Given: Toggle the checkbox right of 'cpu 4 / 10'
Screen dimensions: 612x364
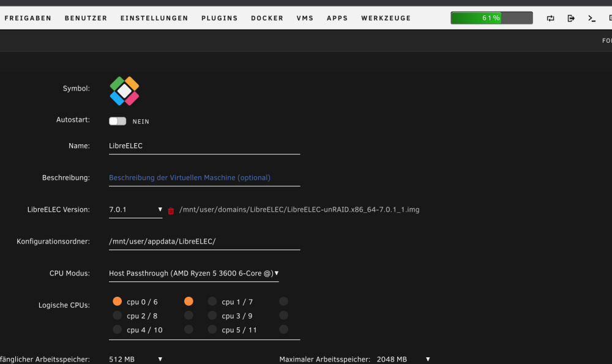Looking at the screenshot, I should pyautogui.click(x=188, y=329).
